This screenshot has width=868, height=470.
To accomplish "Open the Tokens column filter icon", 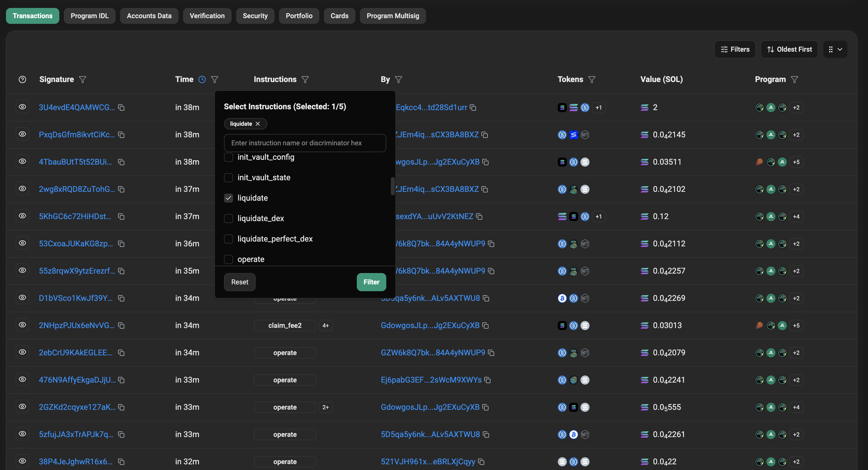I will [592, 79].
